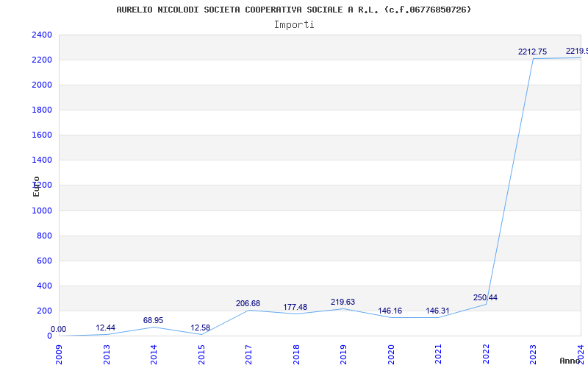Click the data label 2212.75
588x368 pixels.
(x=532, y=52)
